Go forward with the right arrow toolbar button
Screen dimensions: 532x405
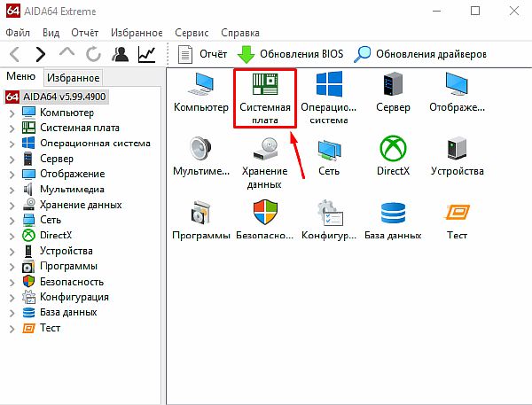41,54
